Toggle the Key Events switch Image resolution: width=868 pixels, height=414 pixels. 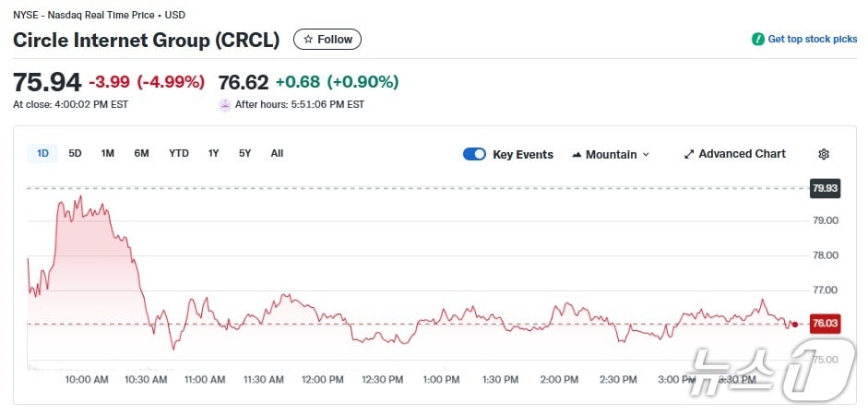474,154
